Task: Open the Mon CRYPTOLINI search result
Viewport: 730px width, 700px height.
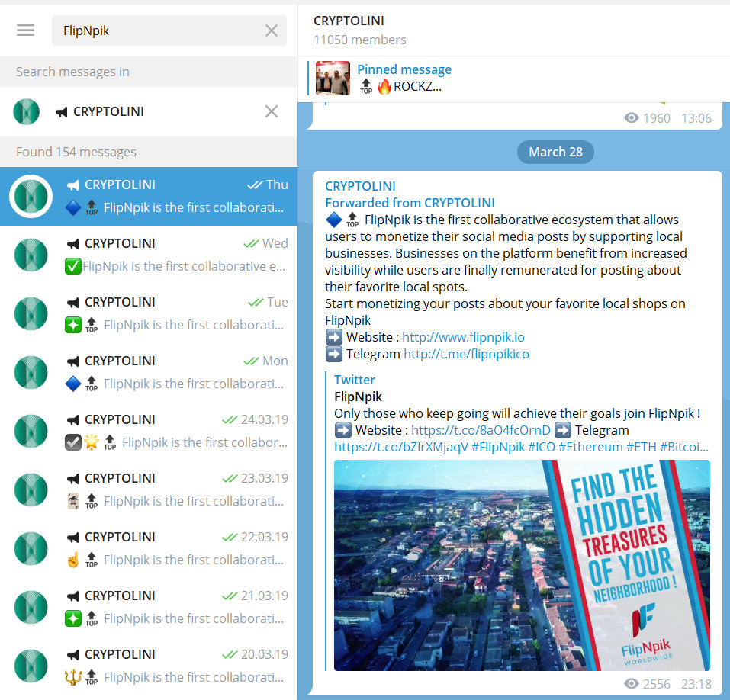Action: click(x=149, y=372)
